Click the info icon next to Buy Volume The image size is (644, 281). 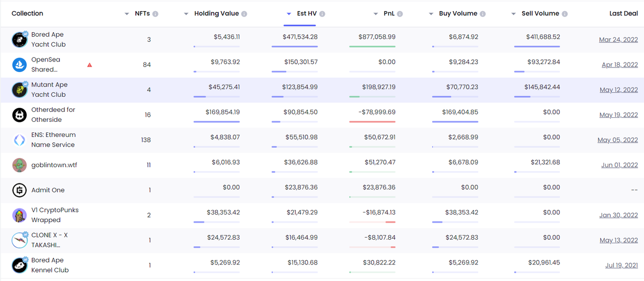(x=482, y=14)
